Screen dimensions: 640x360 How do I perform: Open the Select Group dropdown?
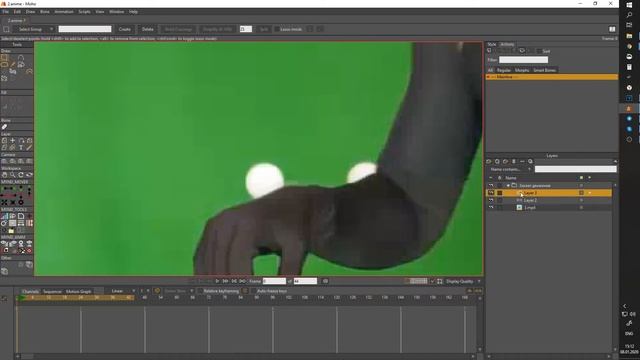(x=34, y=29)
